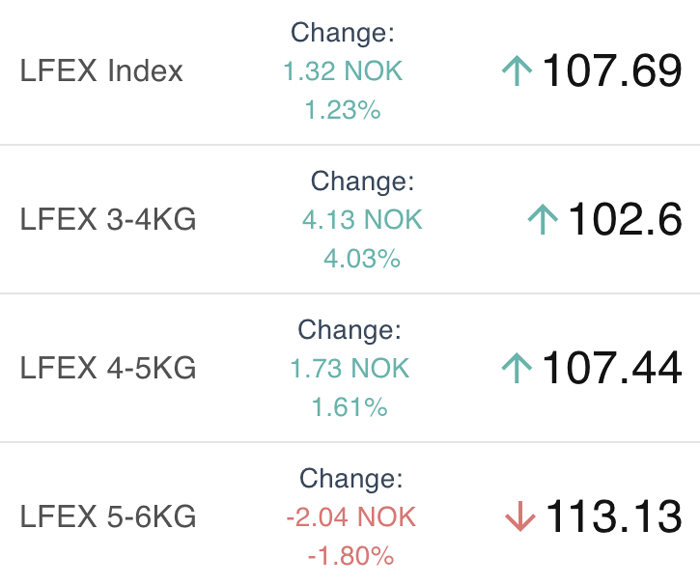Click the 1.23% change percentage

pyautogui.click(x=343, y=110)
